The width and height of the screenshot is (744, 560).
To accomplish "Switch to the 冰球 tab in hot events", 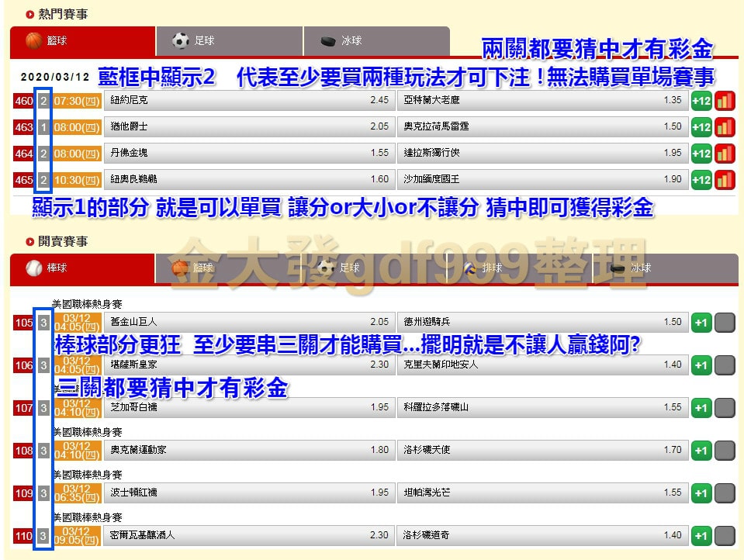I will [x=375, y=41].
